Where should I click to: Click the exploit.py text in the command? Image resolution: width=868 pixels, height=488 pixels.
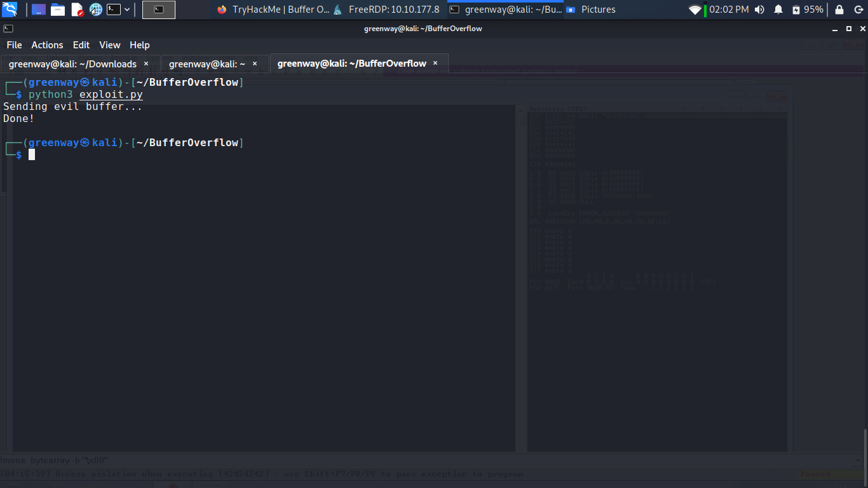point(111,95)
